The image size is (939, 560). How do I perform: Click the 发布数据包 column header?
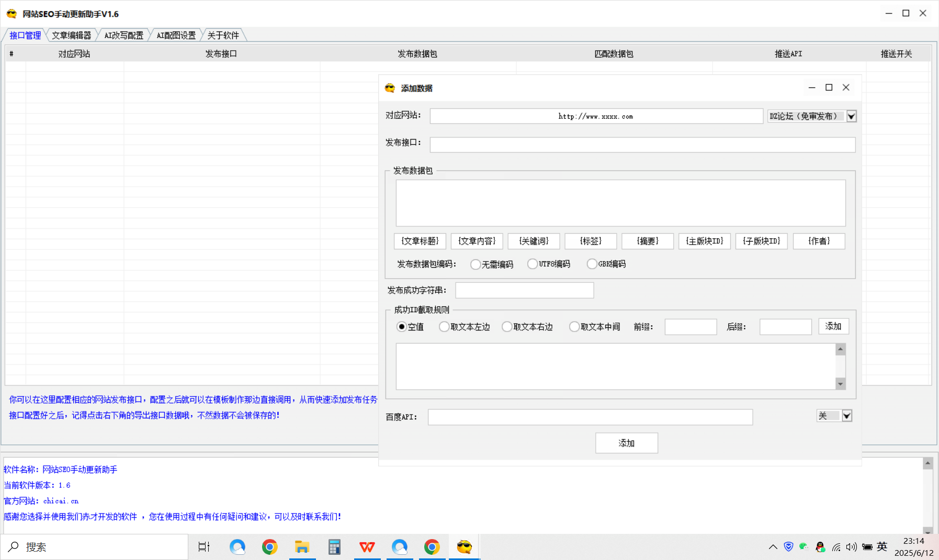point(417,54)
